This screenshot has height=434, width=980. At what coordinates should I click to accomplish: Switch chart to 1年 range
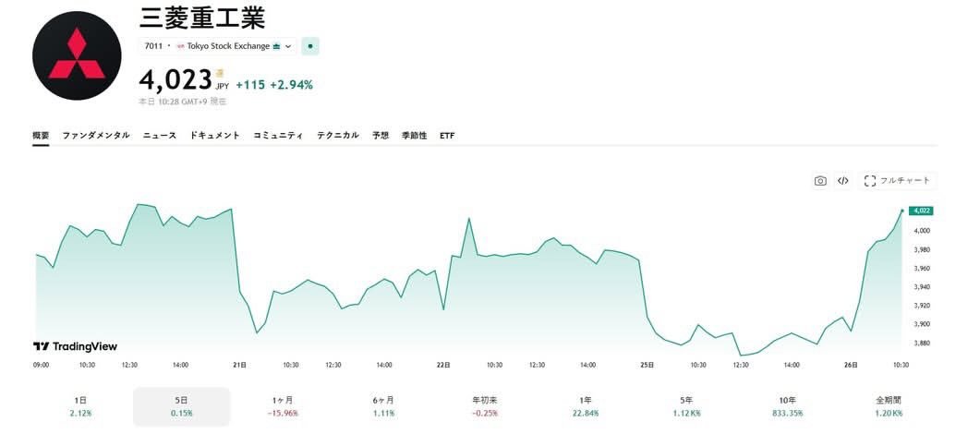(x=586, y=406)
